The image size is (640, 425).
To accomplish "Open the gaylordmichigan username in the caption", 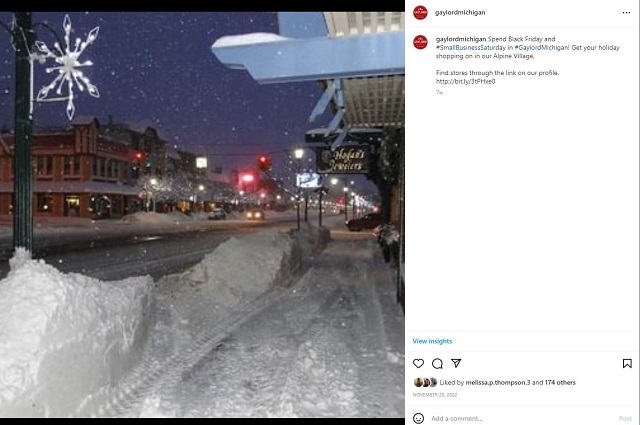I will (461, 39).
